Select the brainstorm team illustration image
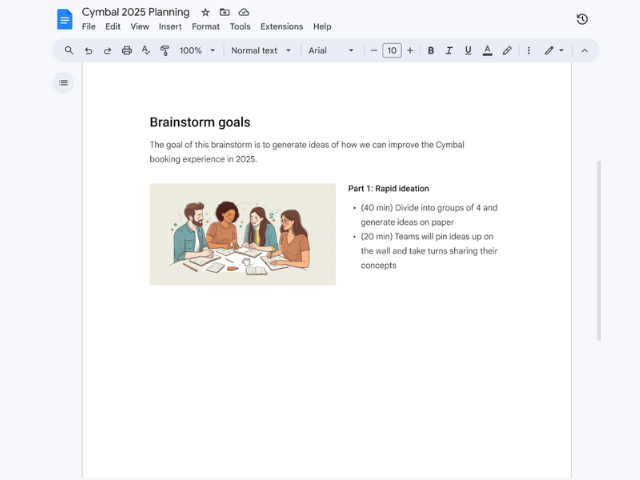640x480 pixels. [242, 234]
